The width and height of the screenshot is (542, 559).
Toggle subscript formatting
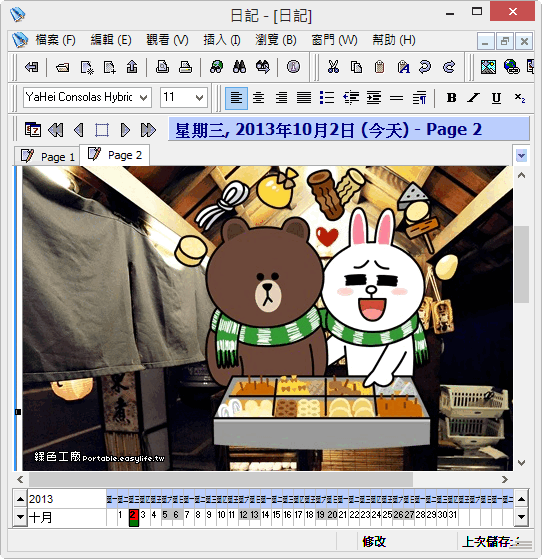[520, 97]
